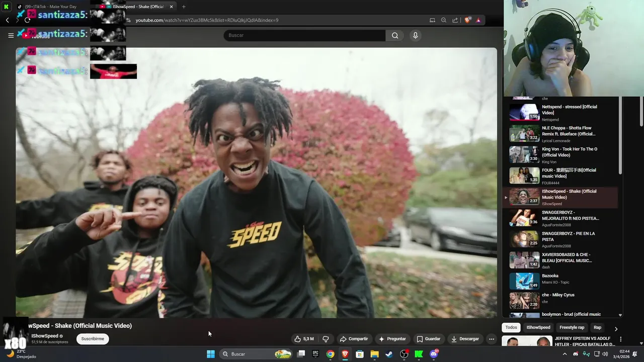Open Epic Games Launcher from taskbar

[315, 354]
